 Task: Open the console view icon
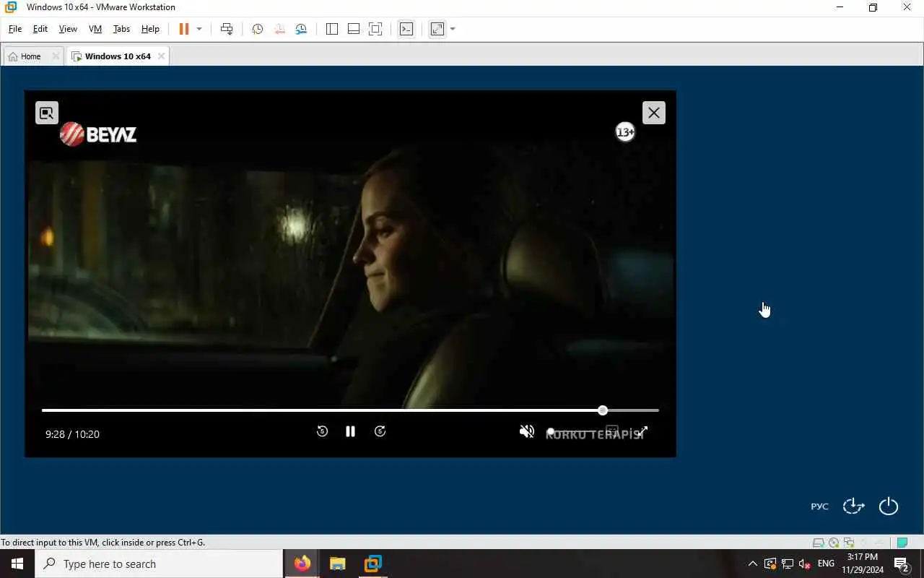(406, 29)
